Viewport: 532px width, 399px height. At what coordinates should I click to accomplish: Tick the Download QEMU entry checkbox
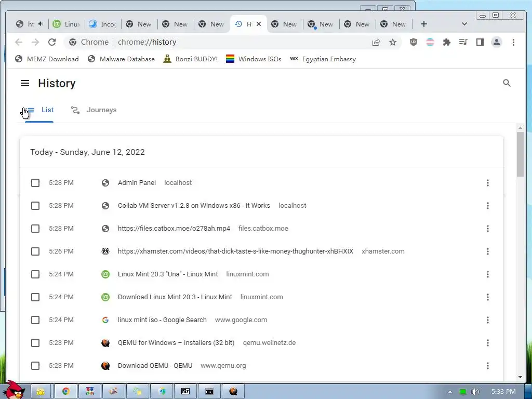point(35,366)
